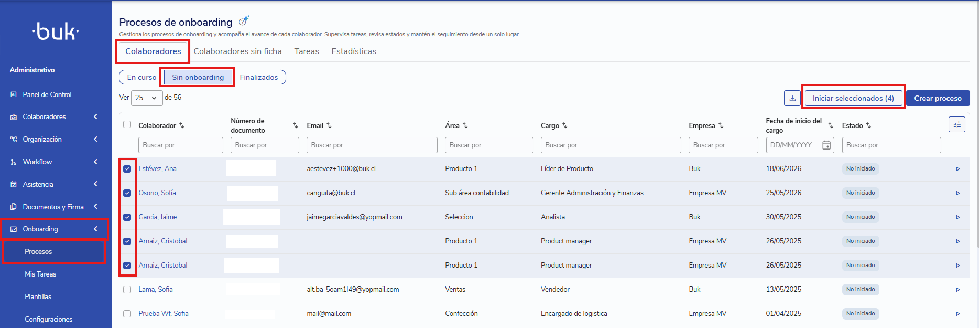Click No iniciado badge for Lama, Sofia
Screen dimensions: 980x329
coord(861,290)
